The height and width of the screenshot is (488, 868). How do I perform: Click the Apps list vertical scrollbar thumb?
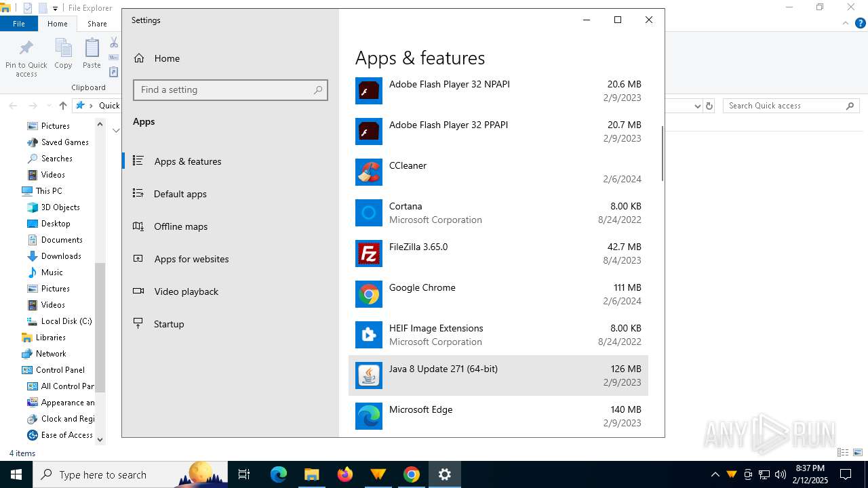(662, 153)
